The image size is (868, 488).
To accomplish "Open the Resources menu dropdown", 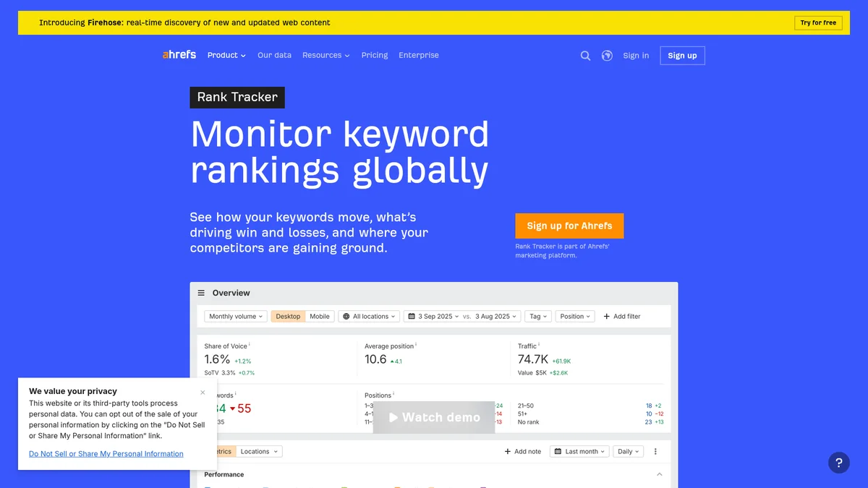I will [326, 55].
